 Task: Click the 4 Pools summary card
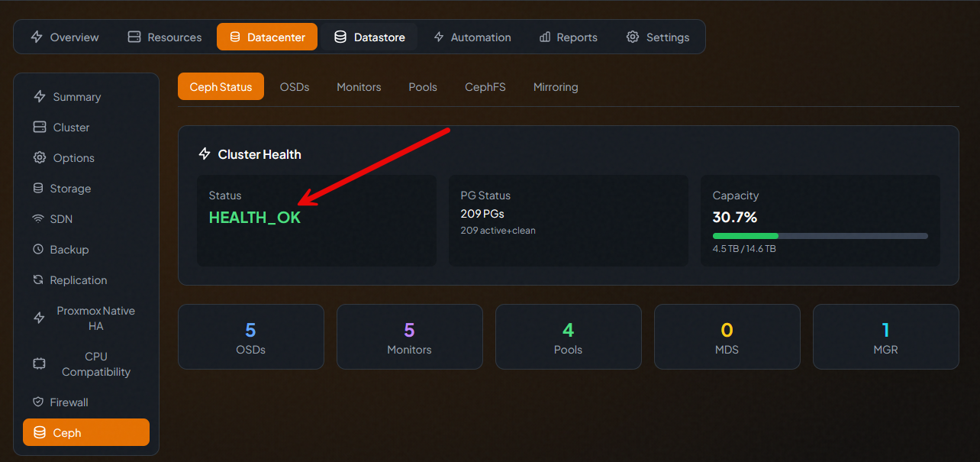[569, 337]
